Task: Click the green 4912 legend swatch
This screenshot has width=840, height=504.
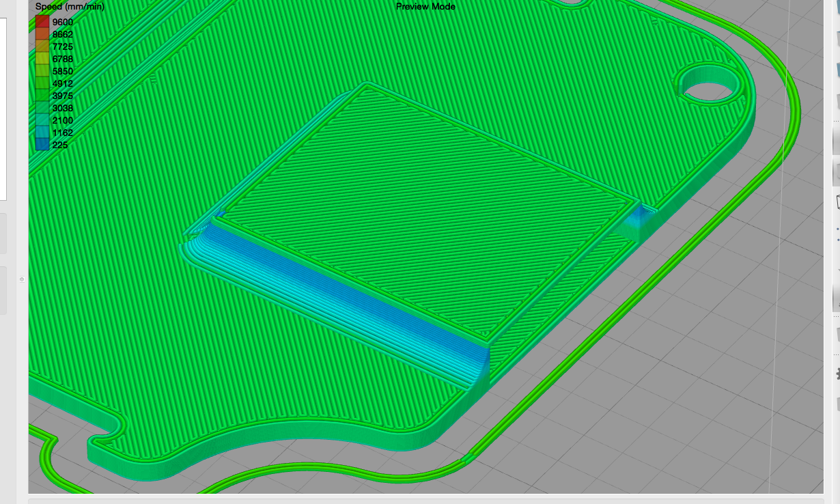Action: pos(42,83)
